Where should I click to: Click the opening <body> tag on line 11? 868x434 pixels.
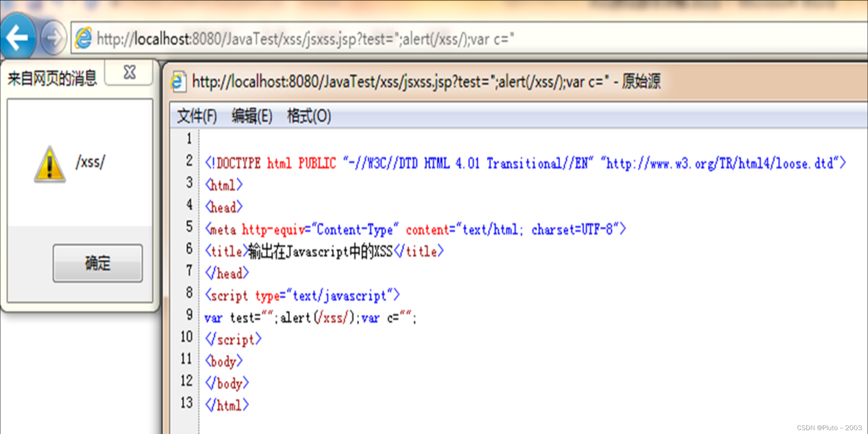click(224, 362)
